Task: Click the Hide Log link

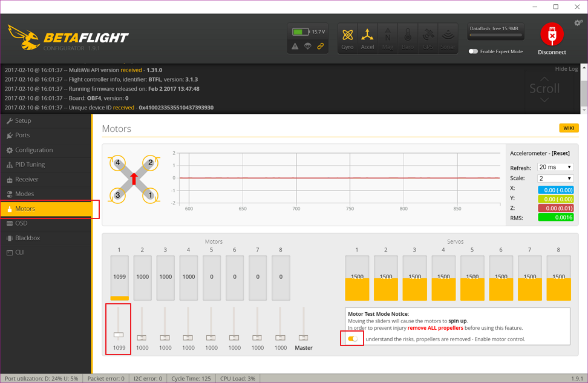Action: (x=566, y=68)
